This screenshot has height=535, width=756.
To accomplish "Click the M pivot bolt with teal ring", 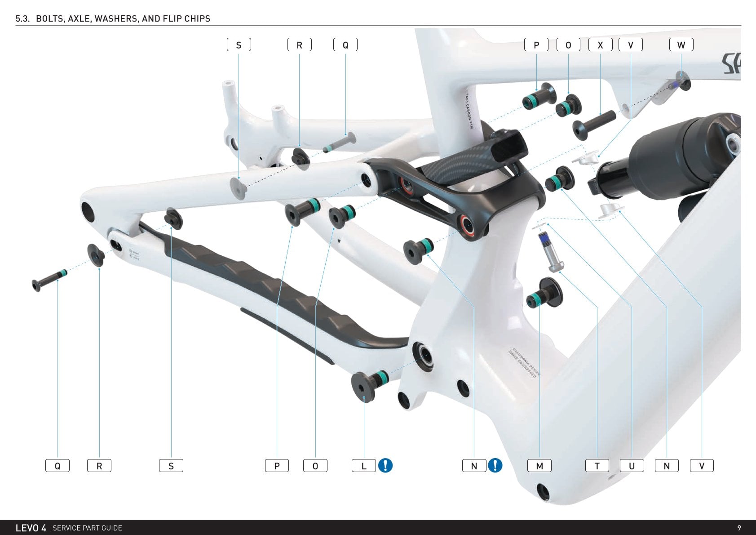I will [x=544, y=293].
